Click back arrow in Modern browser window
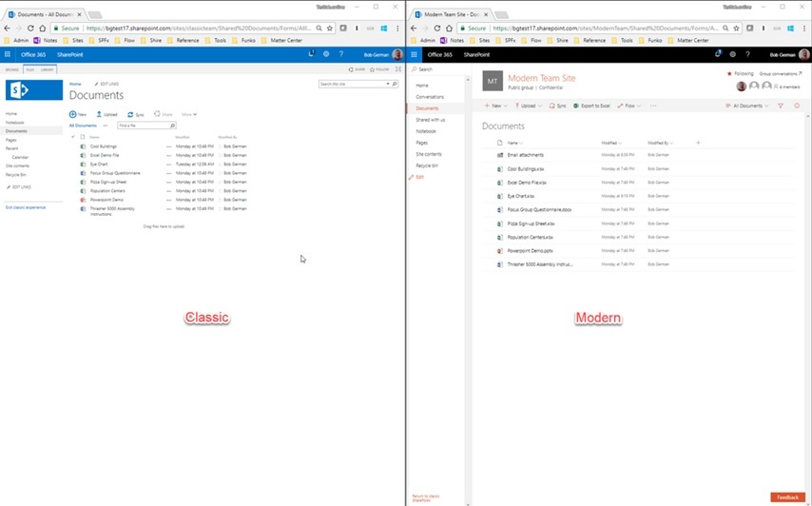Image resolution: width=812 pixels, height=506 pixels. coord(414,29)
